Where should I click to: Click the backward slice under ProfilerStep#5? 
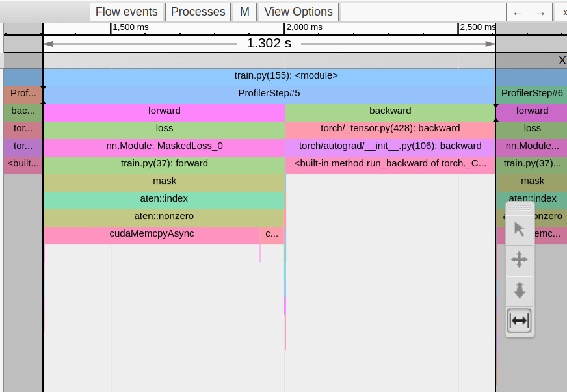point(390,111)
